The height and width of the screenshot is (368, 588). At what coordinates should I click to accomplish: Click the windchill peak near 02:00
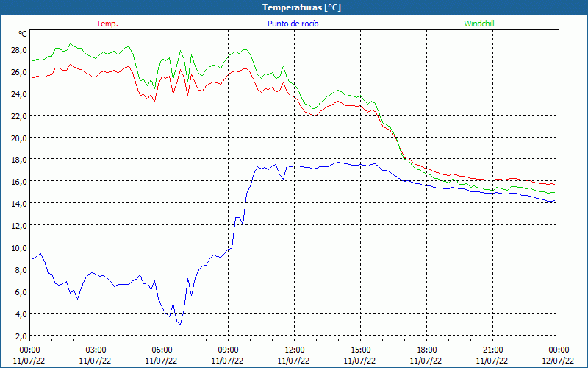[70, 44]
